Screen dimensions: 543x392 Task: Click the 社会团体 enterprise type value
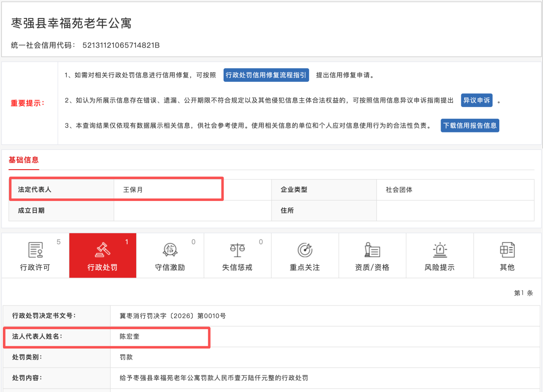click(399, 189)
